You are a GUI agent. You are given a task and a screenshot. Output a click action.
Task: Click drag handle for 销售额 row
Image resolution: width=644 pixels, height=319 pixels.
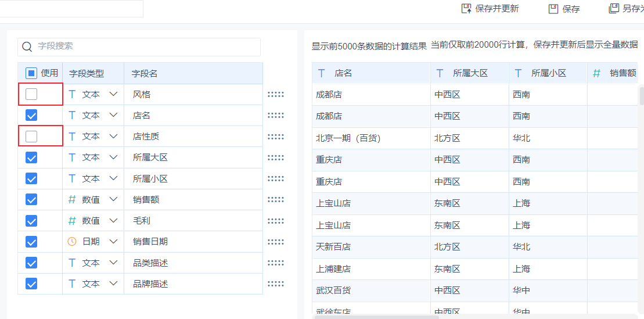point(276,200)
